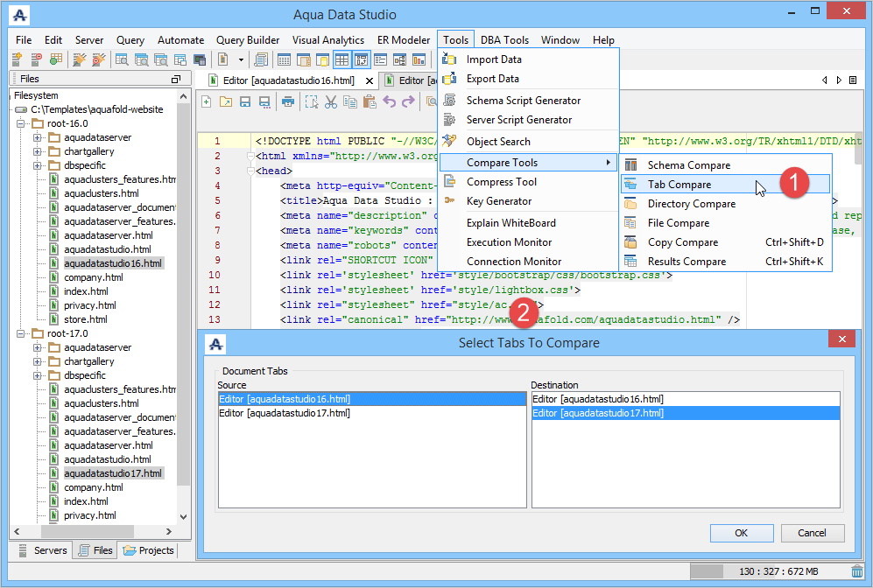The image size is (873, 588).
Task: Click the Redo arrow icon
Action: point(410,102)
